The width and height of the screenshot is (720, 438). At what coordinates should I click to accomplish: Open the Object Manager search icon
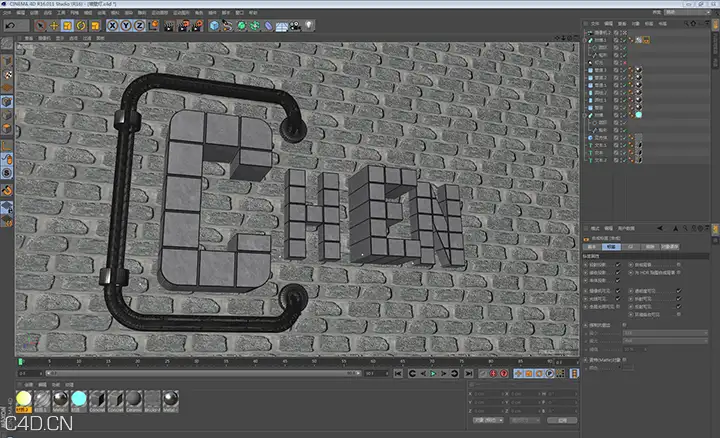point(686,23)
